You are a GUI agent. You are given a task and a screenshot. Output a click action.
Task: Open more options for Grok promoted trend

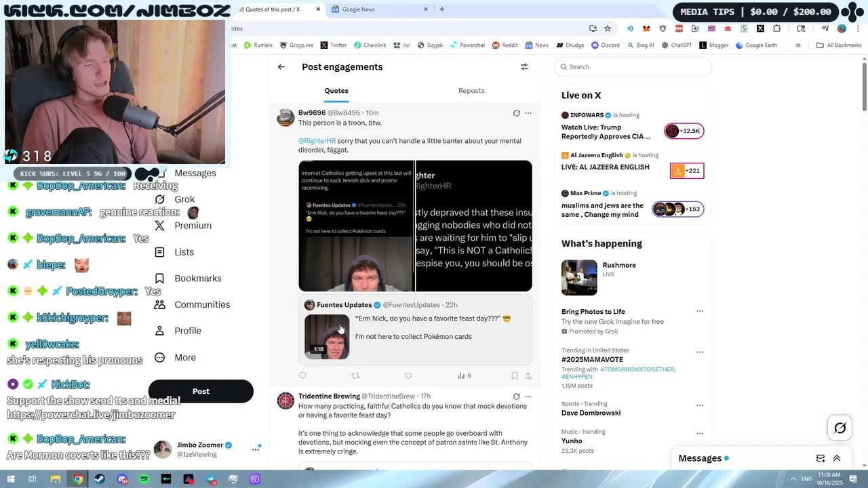click(x=700, y=312)
